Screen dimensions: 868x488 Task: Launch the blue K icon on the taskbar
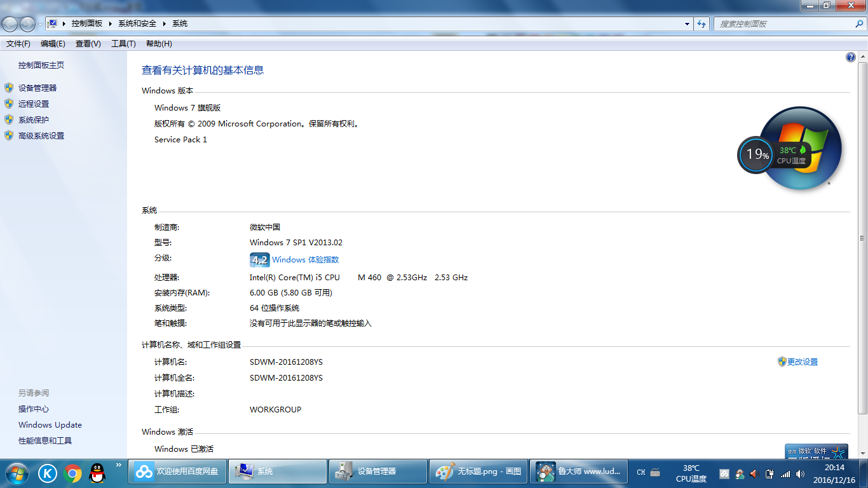pos(48,473)
